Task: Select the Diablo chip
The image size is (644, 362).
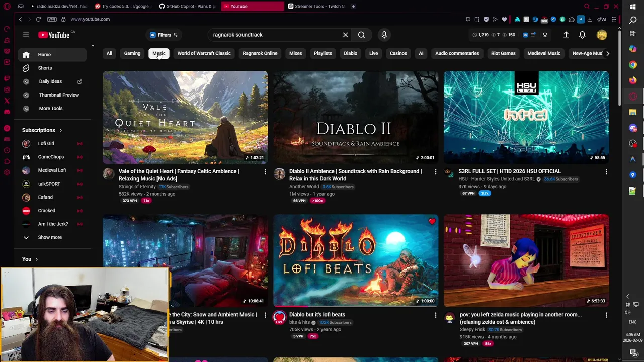Action: (x=350, y=53)
